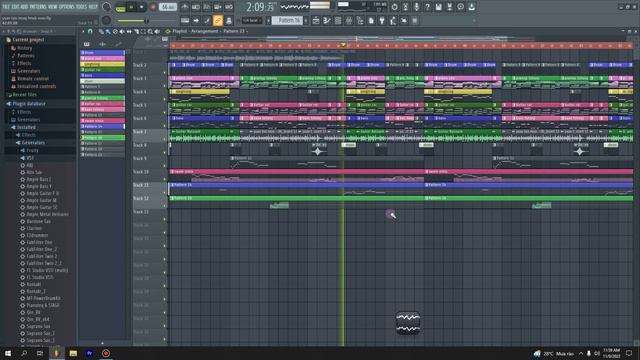Mute Track 10 via its green dot

[x=165, y=179]
